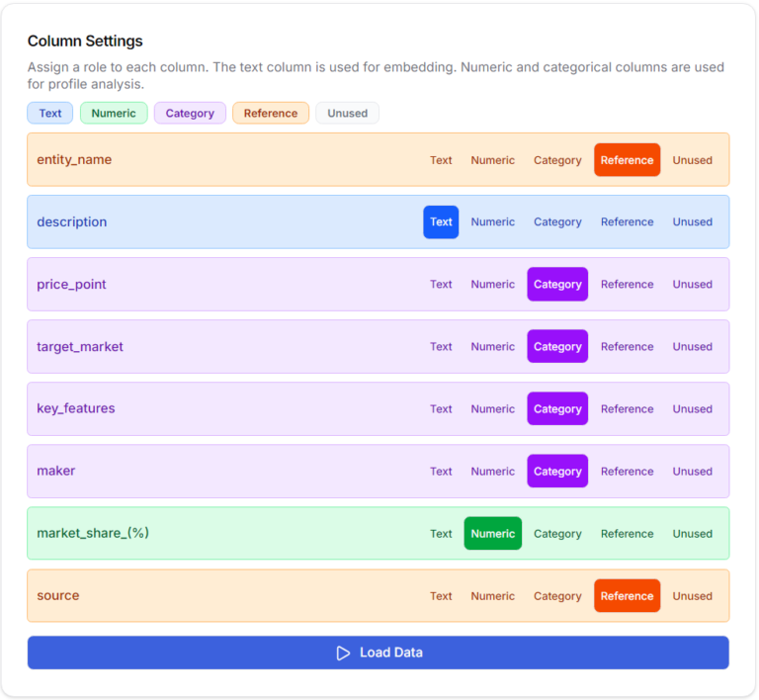Mark price_point as Unused

(692, 284)
